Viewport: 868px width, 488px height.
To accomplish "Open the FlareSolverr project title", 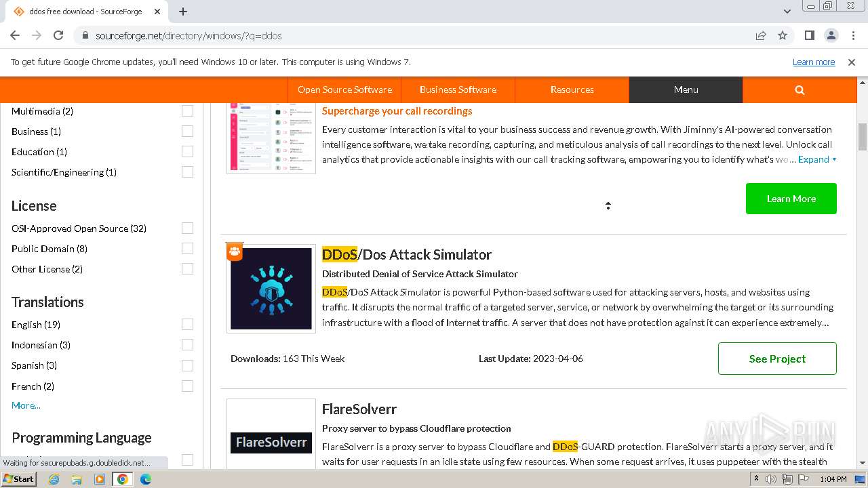I will (359, 409).
